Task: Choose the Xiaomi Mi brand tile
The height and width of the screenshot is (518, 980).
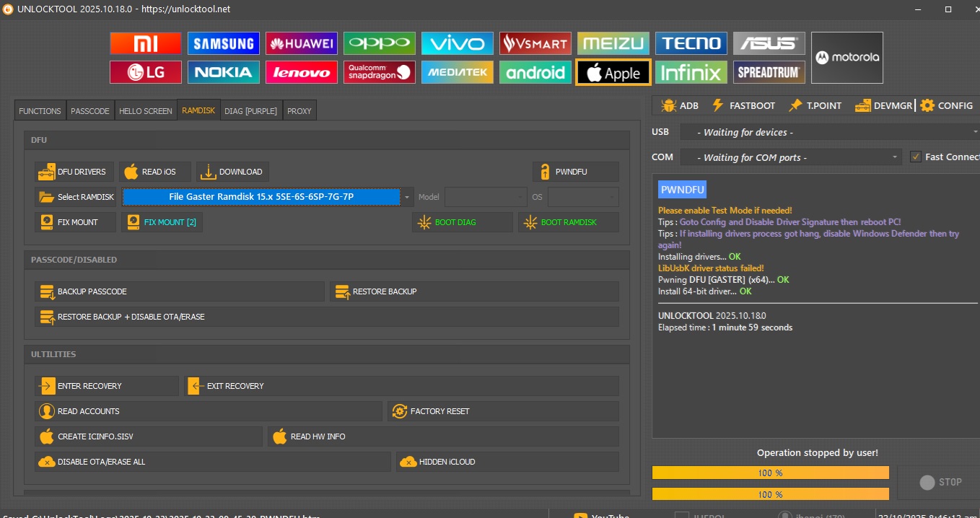Action: click(146, 43)
